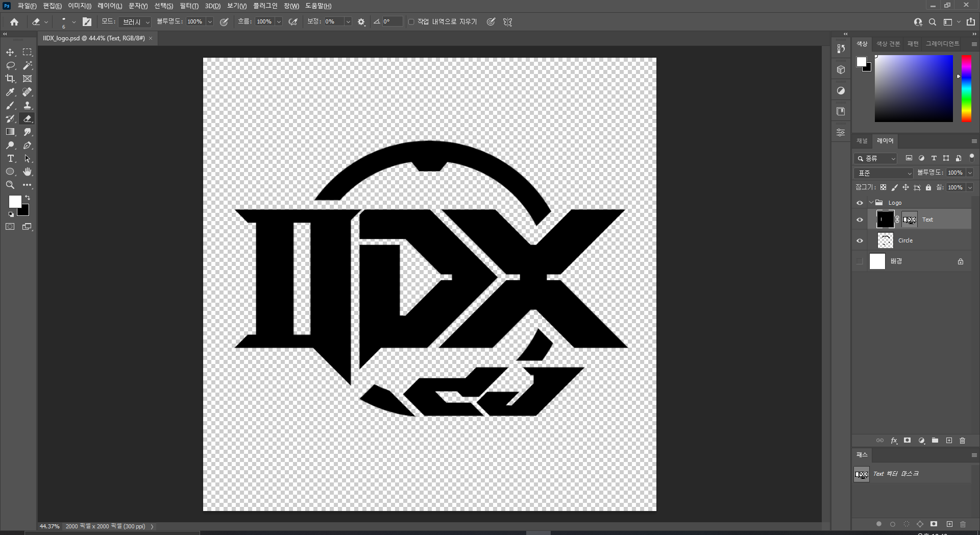
Task: Toggle pressure for opacity button
Action: (224, 22)
